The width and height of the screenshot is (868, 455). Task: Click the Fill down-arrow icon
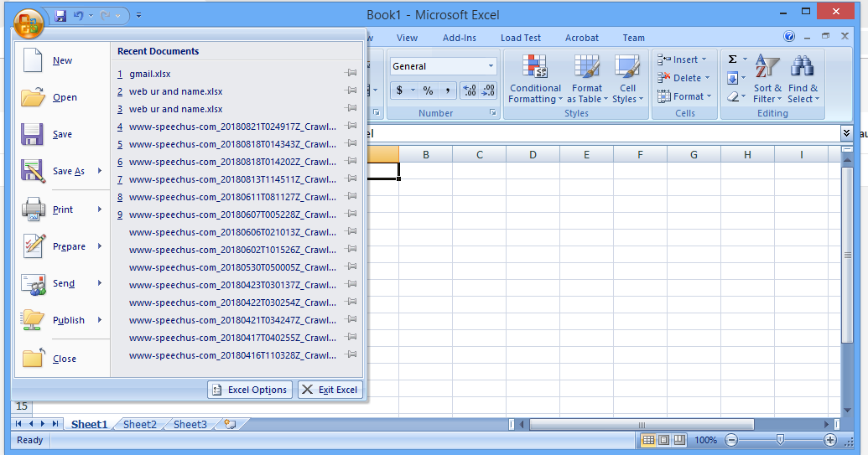coord(732,78)
